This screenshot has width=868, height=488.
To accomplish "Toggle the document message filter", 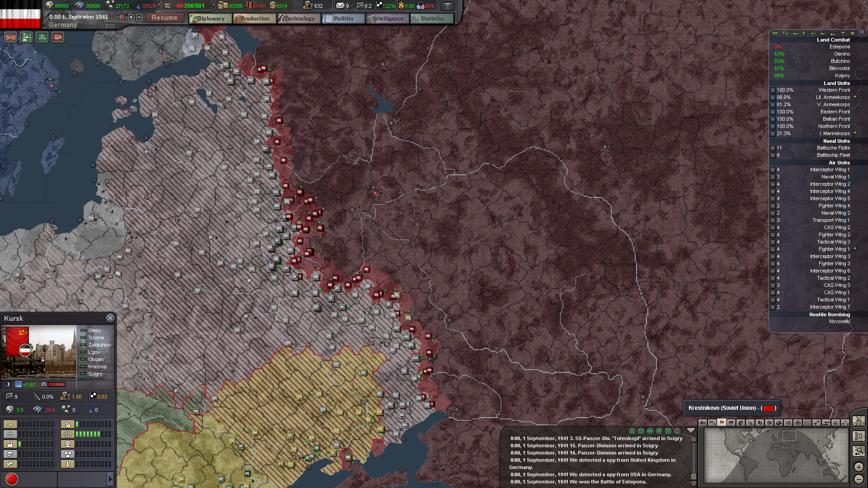I will click(x=668, y=431).
